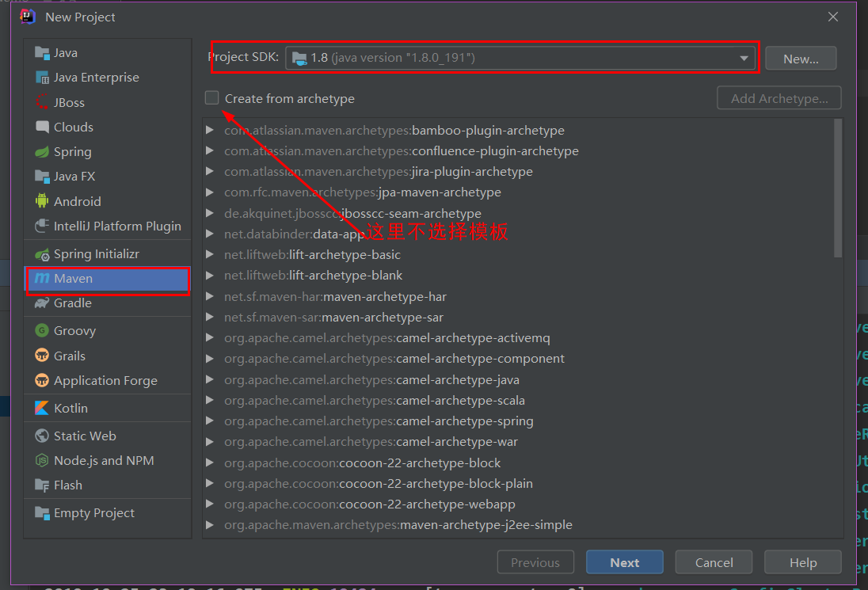This screenshot has width=868, height=590.
Task: Click the Android robot icon
Action: (42, 201)
